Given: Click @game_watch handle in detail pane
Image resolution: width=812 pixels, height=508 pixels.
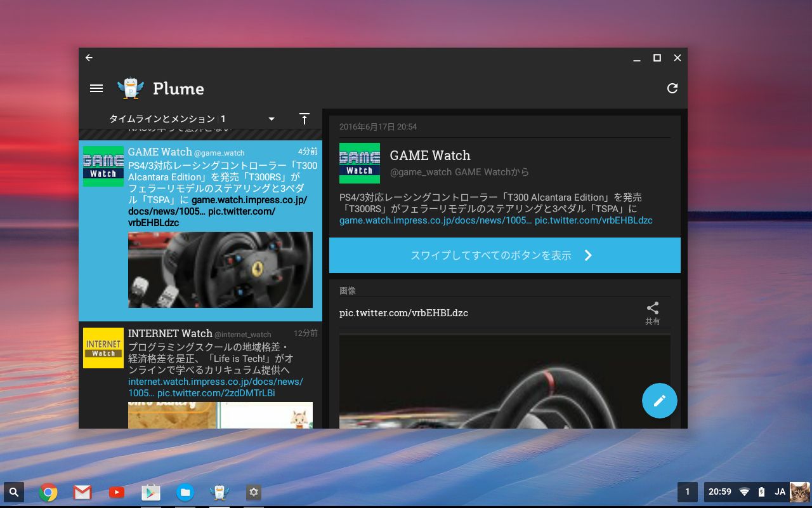Looking at the screenshot, I should click(421, 172).
